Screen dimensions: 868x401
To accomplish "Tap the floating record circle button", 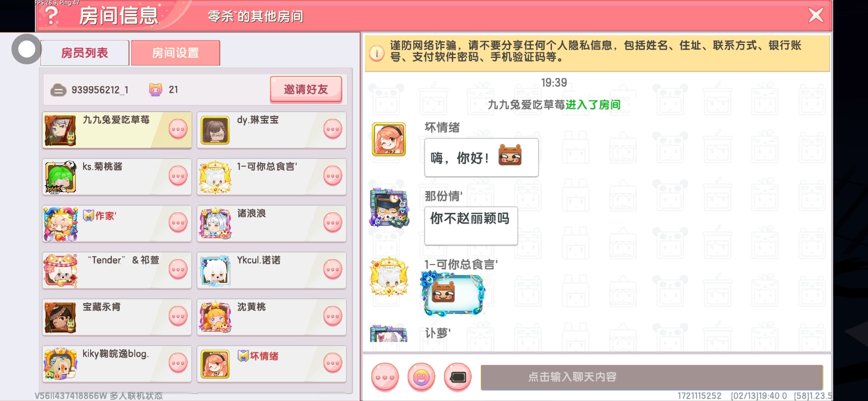I will click(26, 49).
